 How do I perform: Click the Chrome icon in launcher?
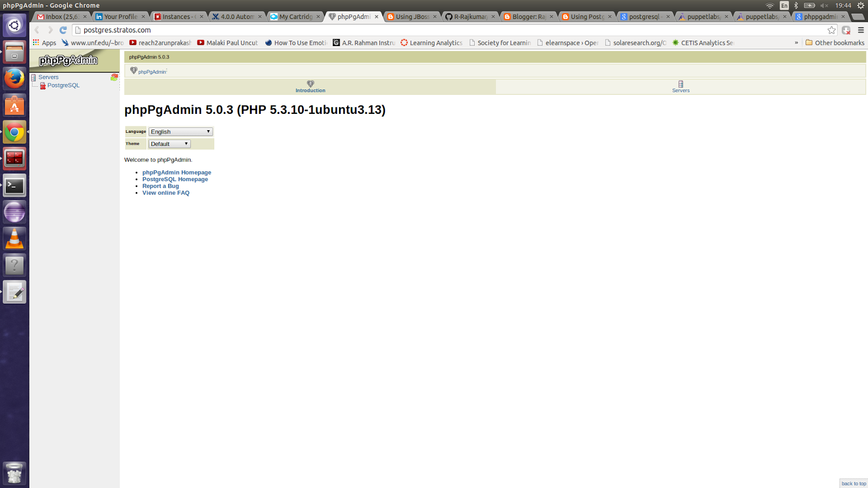15,132
